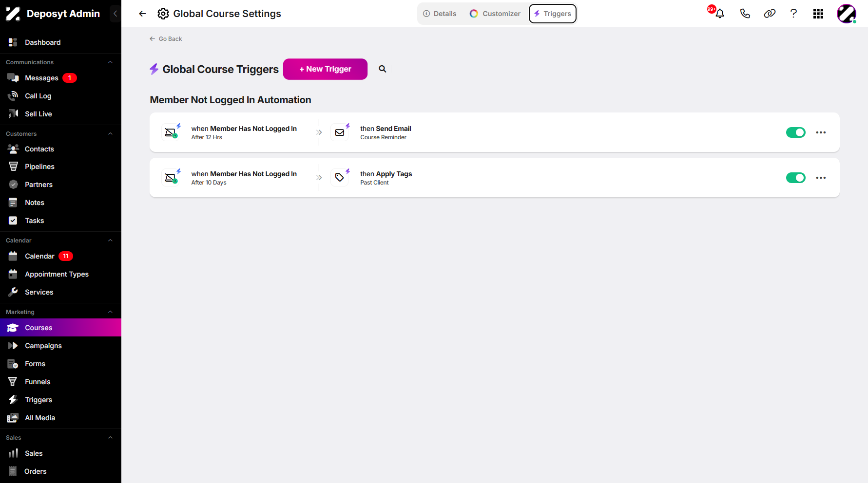This screenshot has height=483, width=868.
Task: Click not-logged-in icon in 10 Days row
Action: [x=171, y=178]
